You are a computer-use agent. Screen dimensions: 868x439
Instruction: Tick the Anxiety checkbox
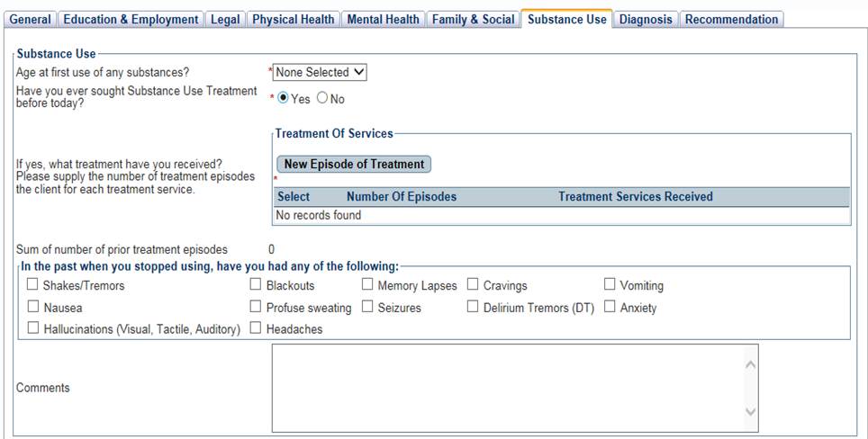tap(610, 307)
